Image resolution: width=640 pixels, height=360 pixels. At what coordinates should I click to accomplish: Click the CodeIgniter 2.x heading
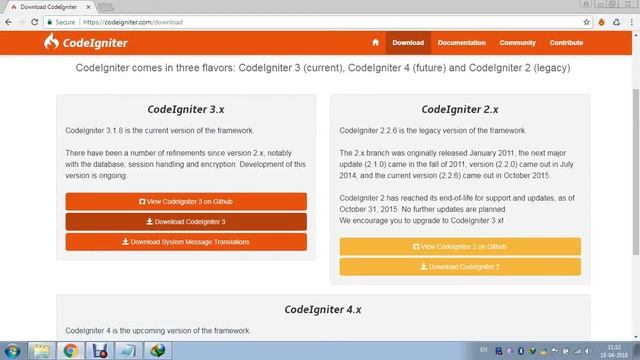pos(460,109)
